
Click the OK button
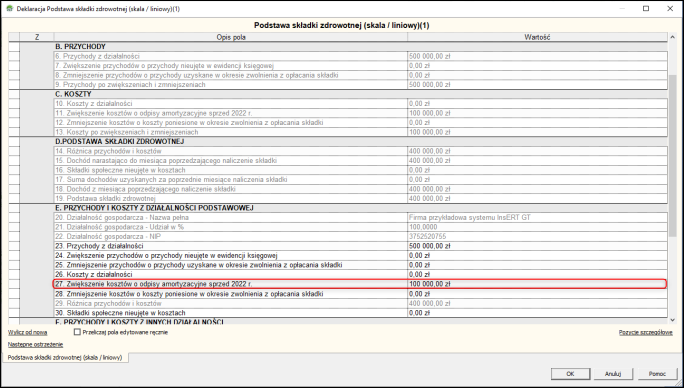pos(570,374)
